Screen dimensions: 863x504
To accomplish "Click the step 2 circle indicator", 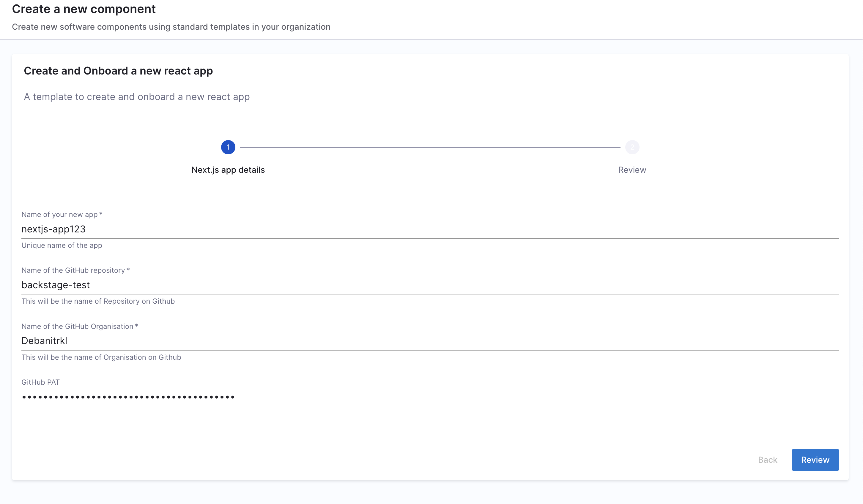I will [x=632, y=147].
